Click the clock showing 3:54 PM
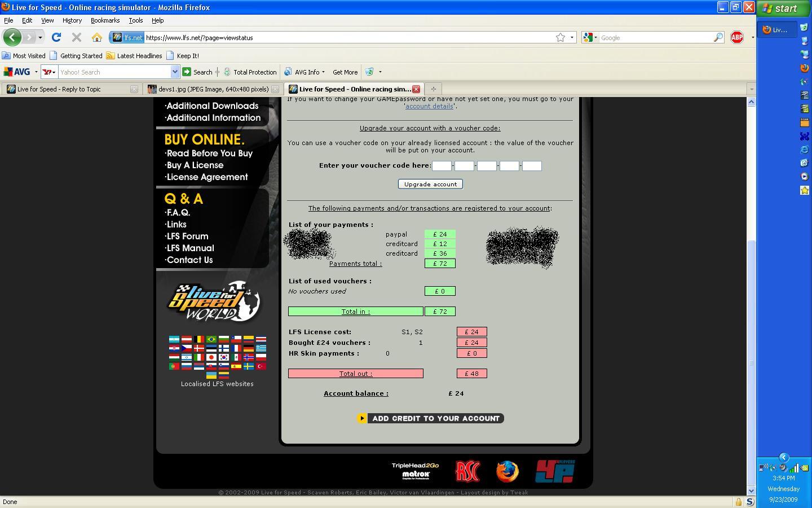Image resolution: width=812 pixels, height=508 pixels. point(784,478)
